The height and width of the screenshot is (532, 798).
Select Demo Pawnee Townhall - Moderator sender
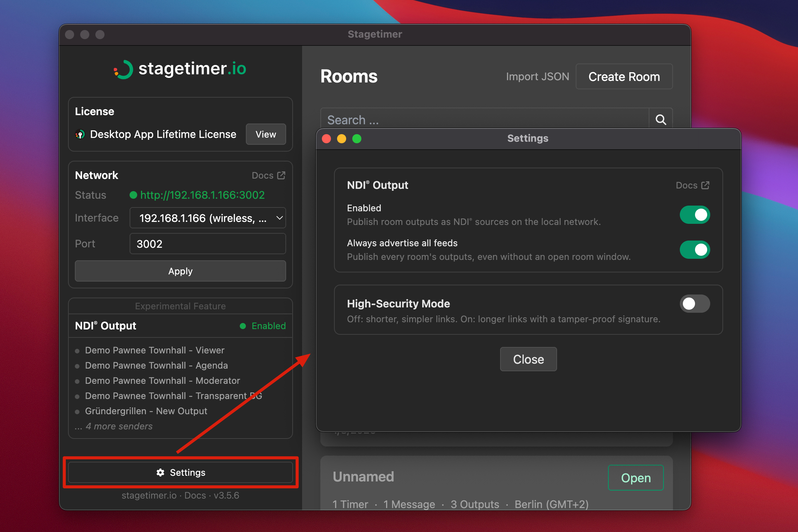coord(162,380)
